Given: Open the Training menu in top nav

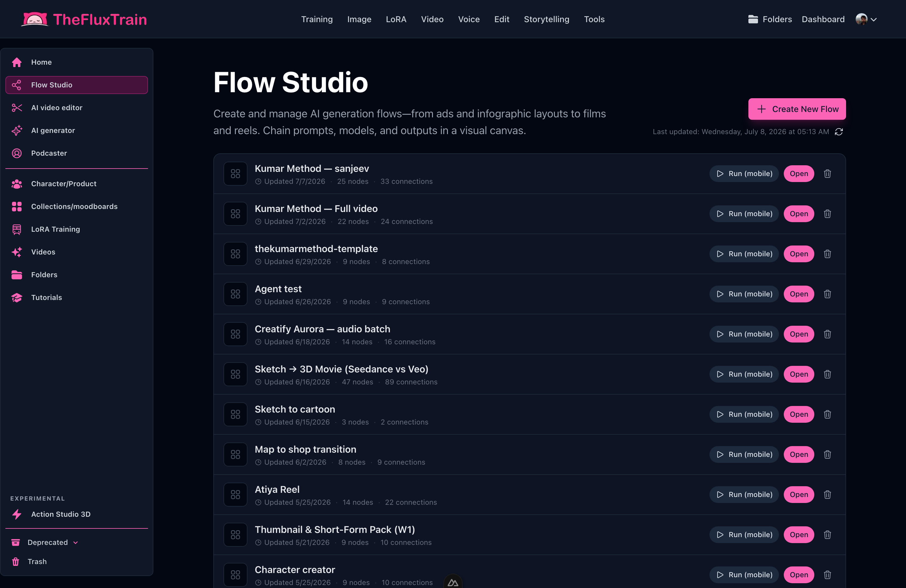Looking at the screenshot, I should click(x=317, y=19).
